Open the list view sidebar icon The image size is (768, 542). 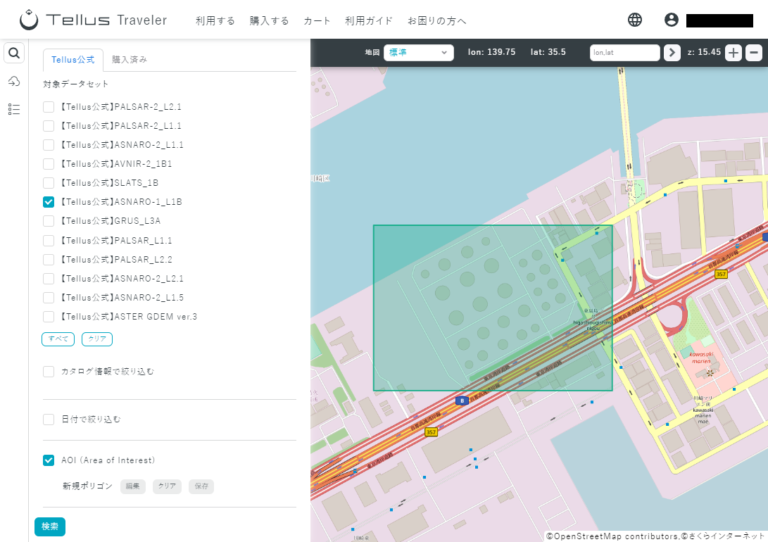click(x=14, y=109)
